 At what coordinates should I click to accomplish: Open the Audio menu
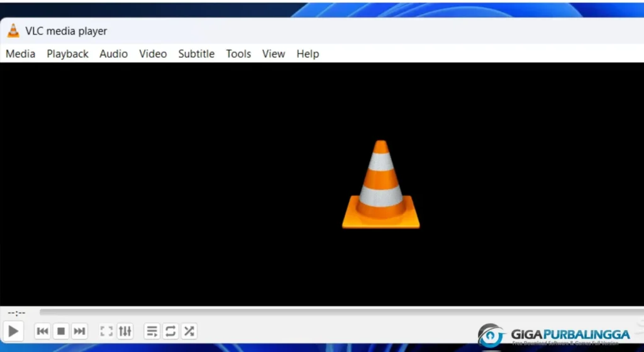114,54
